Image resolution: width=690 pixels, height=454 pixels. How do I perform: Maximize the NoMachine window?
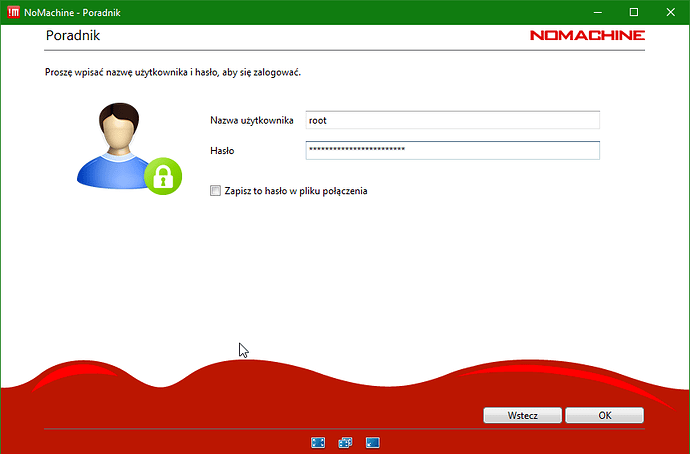[633, 12]
